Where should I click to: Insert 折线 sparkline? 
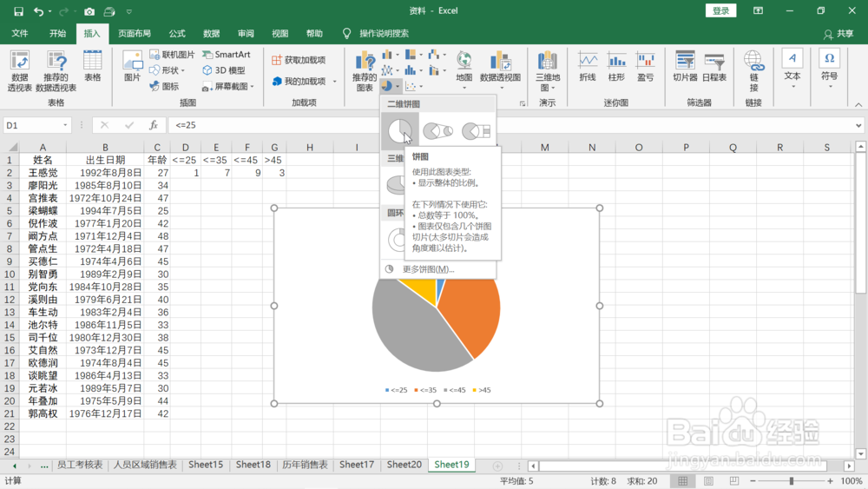(x=588, y=67)
